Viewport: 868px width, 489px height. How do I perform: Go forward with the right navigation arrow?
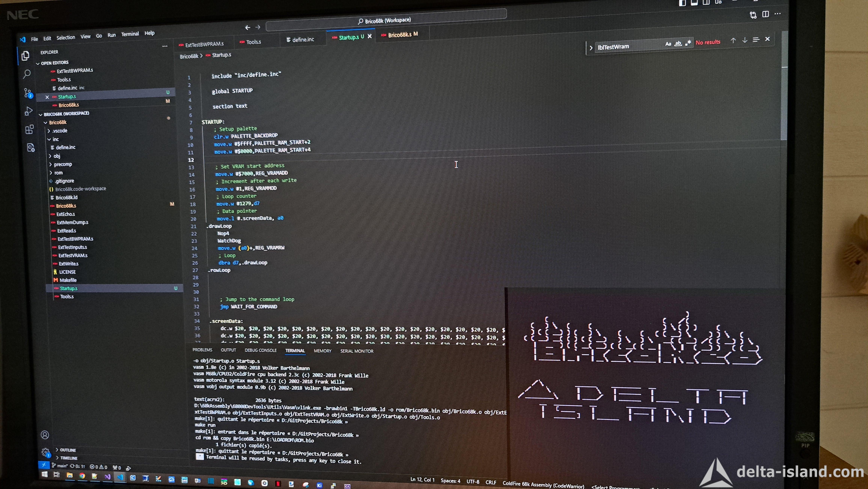tap(258, 27)
